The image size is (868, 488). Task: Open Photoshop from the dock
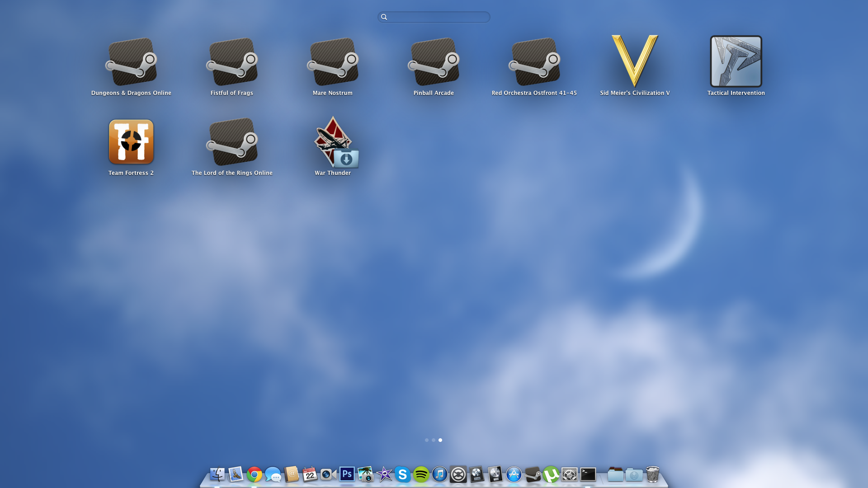[x=347, y=474]
